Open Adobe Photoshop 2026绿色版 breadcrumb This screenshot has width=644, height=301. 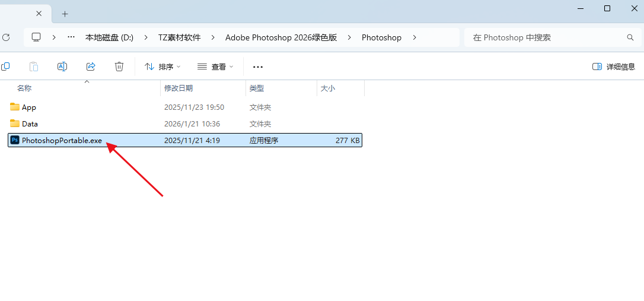point(281,37)
